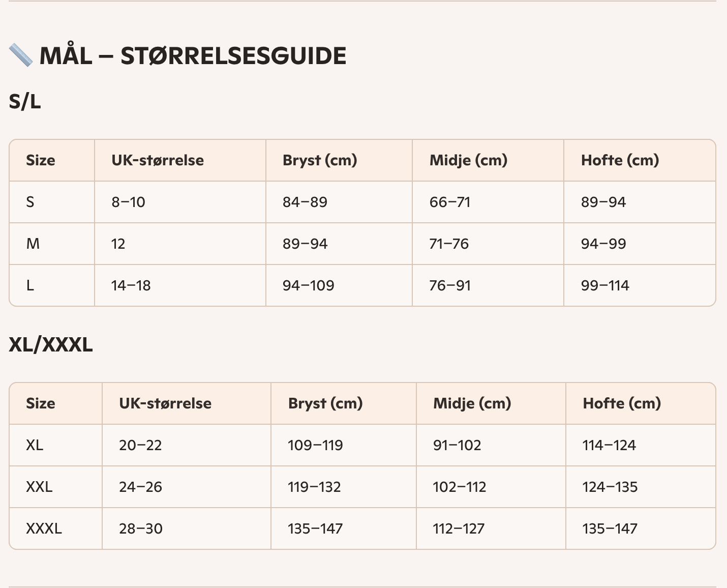Click the UK size 20–22 cell
This screenshot has height=588, width=727.
pos(140,445)
